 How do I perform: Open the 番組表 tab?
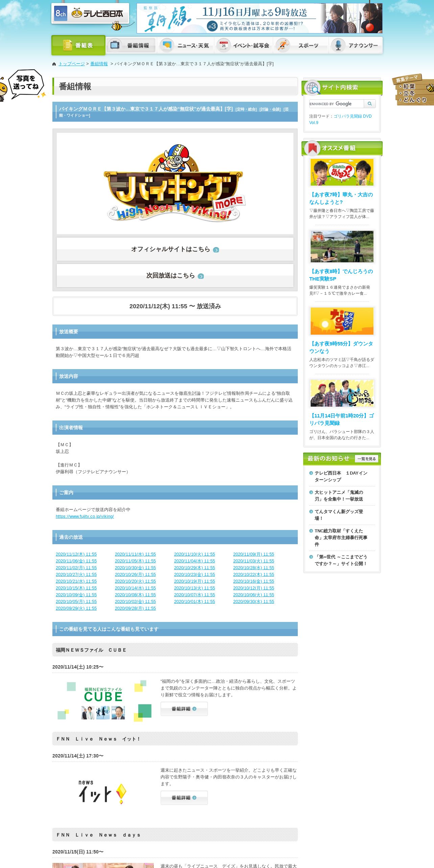click(78, 45)
